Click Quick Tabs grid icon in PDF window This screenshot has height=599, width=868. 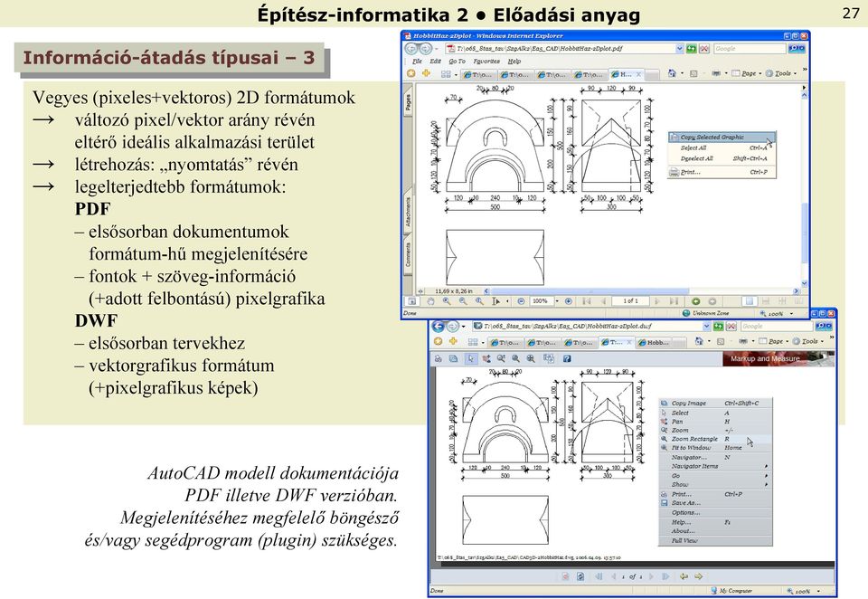tap(446, 73)
